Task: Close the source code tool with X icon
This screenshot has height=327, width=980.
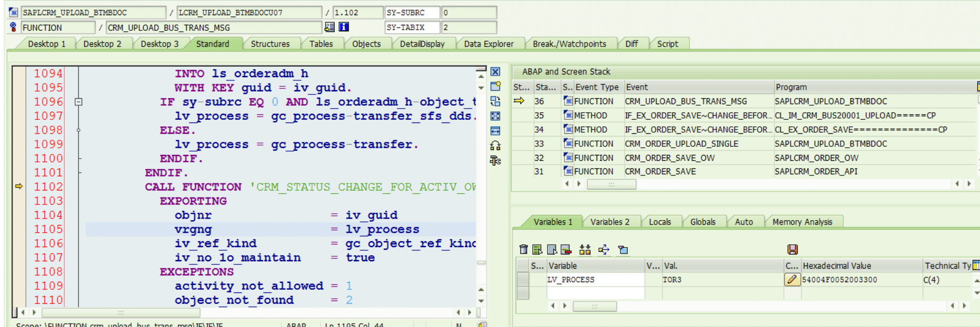Action: (x=495, y=72)
